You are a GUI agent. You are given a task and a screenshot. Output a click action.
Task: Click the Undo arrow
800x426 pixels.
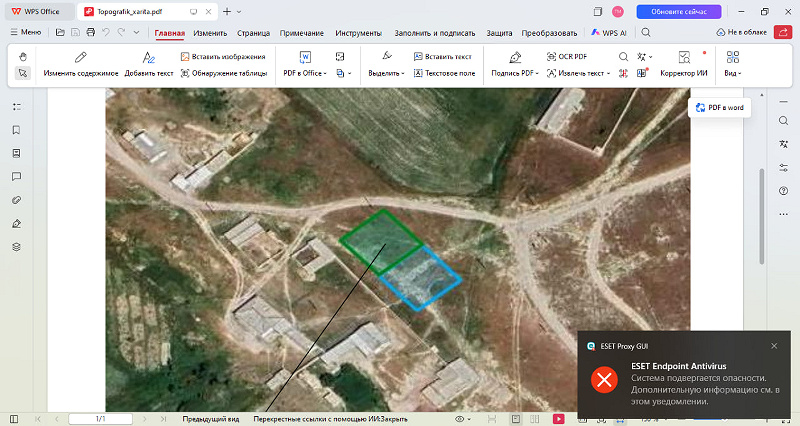point(106,32)
